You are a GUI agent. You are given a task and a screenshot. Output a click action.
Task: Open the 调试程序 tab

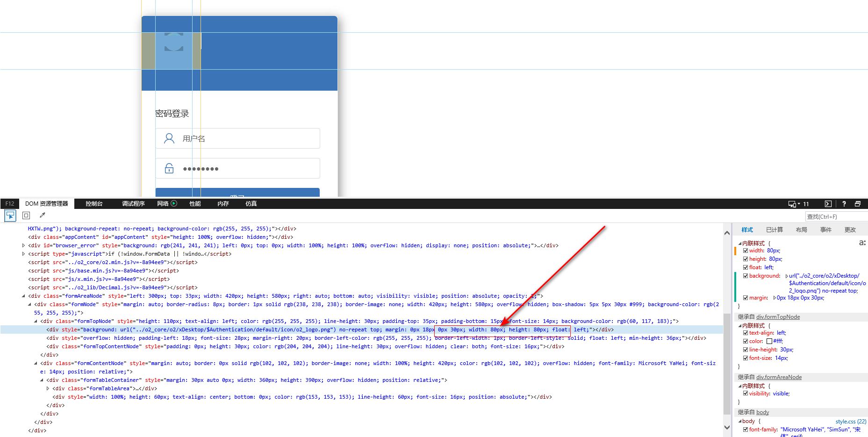(133, 204)
